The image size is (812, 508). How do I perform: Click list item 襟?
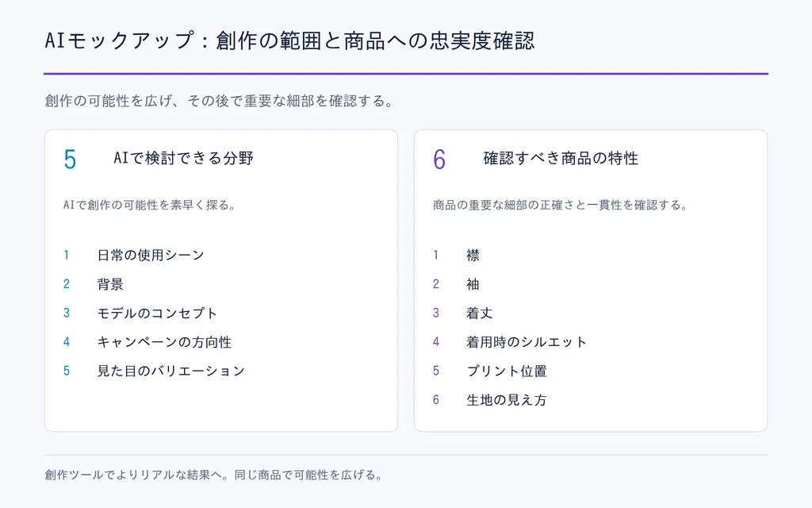[473, 255]
